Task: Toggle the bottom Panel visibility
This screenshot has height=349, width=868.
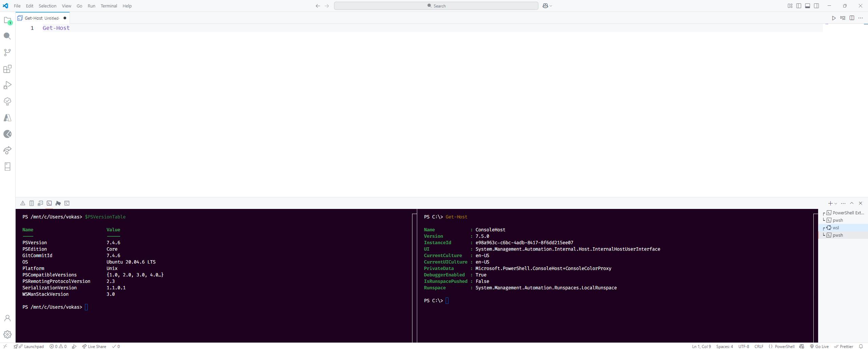Action: 808,6
